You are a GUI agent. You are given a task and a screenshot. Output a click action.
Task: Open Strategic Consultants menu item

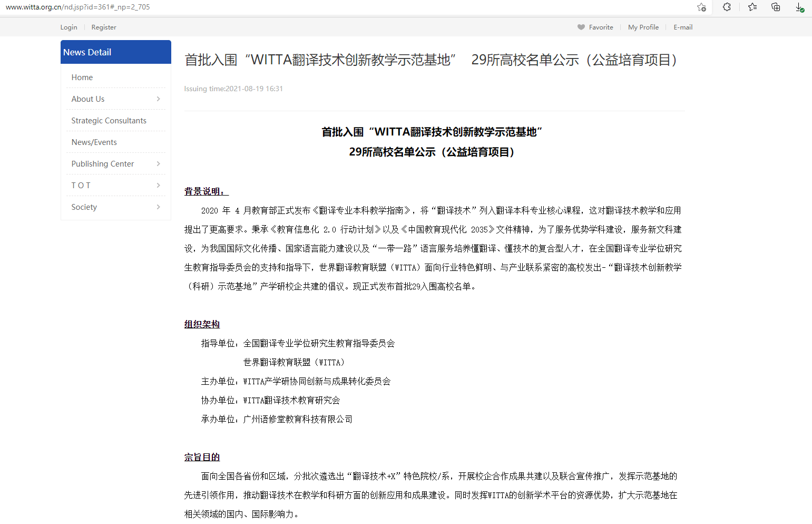[109, 121]
